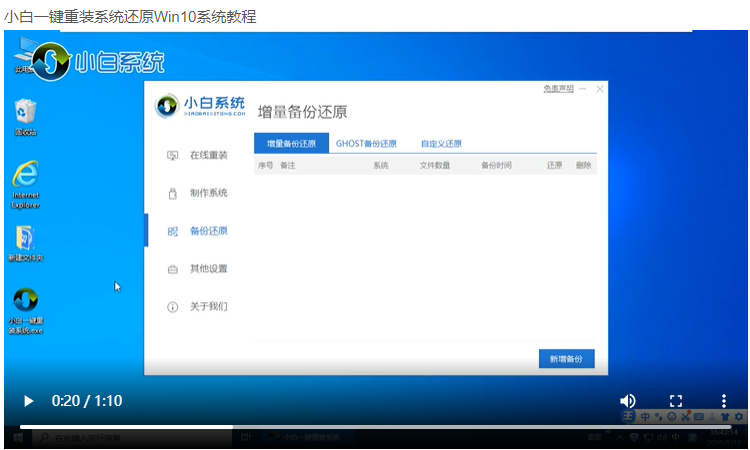Image resolution: width=750 pixels, height=450 pixels.
Task: Switch to the GHOST备份还原 tab
Action: pyautogui.click(x=366, y=143)
